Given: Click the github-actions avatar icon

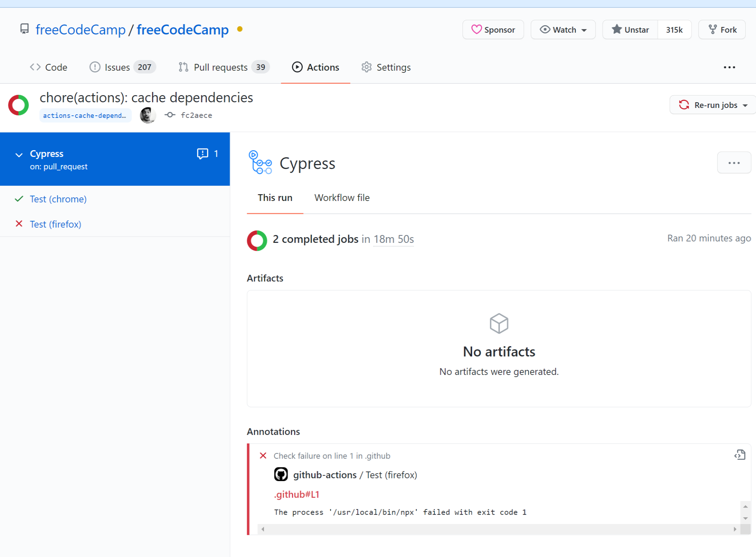Looking at the screenshot, I should click(x=281, y=474).
